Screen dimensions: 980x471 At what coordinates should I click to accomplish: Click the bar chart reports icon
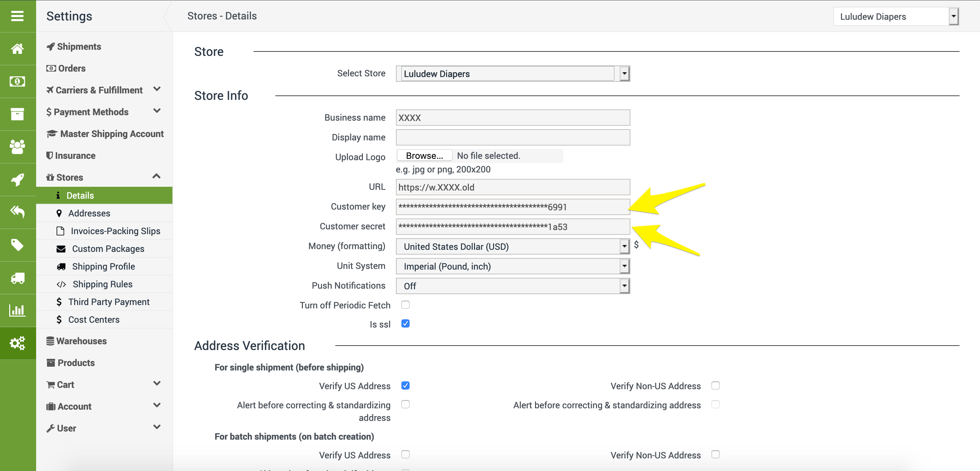[x=17, y=310]
